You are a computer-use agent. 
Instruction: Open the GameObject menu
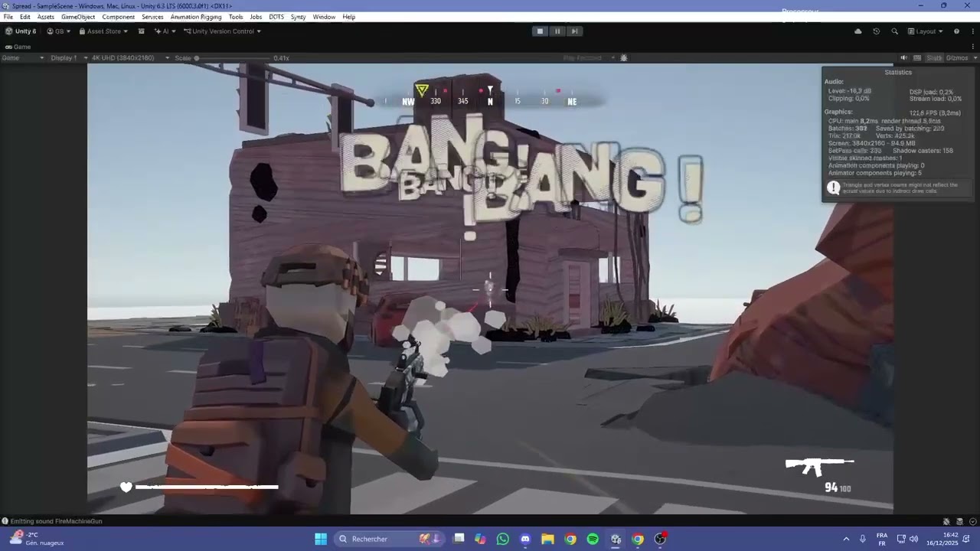click(78, 17)
